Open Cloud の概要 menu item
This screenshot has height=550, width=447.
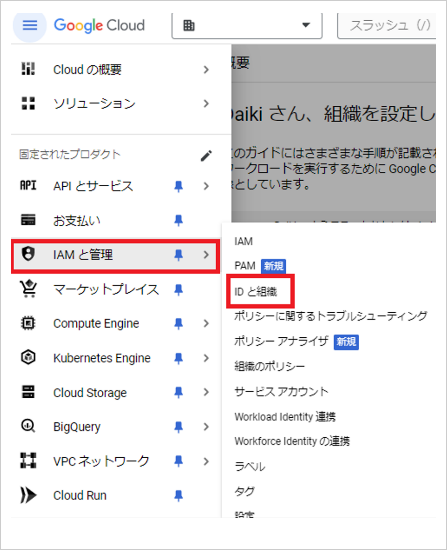click(87, 70)
